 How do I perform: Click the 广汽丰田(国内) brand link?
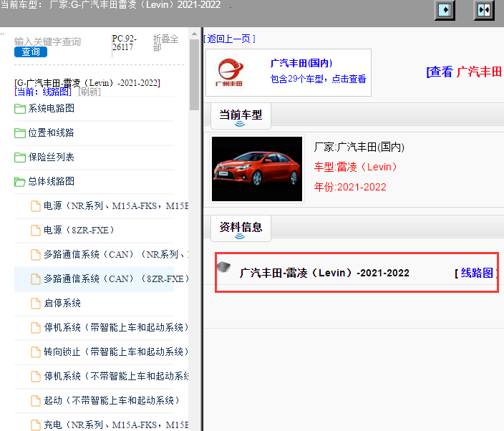point(301,63)
